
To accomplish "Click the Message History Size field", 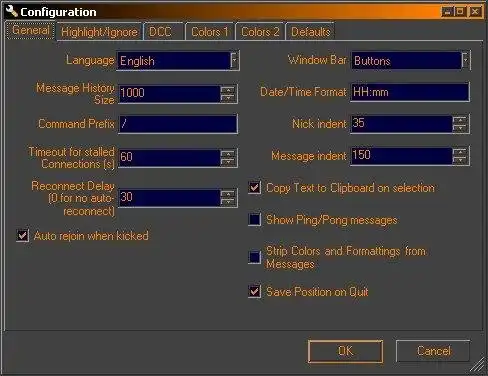I will tap(169, 93).
